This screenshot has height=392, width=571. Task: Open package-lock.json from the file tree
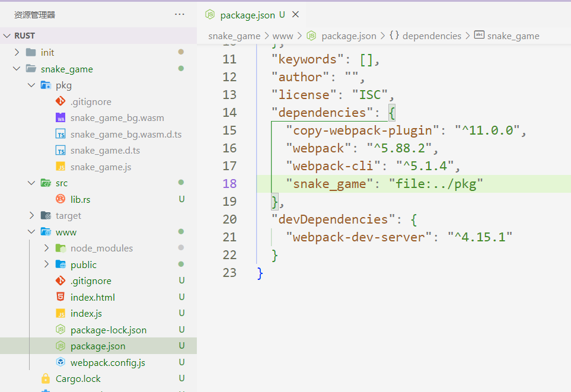click(108, 330)
